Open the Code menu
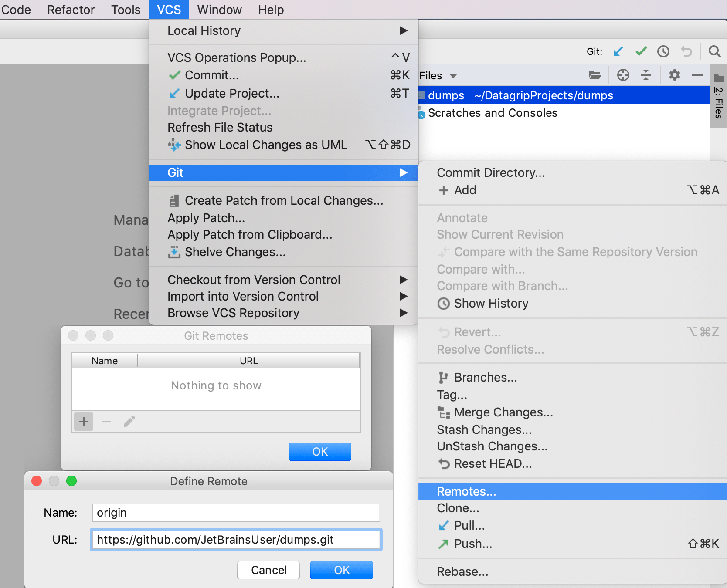 (x=16, y=10)
